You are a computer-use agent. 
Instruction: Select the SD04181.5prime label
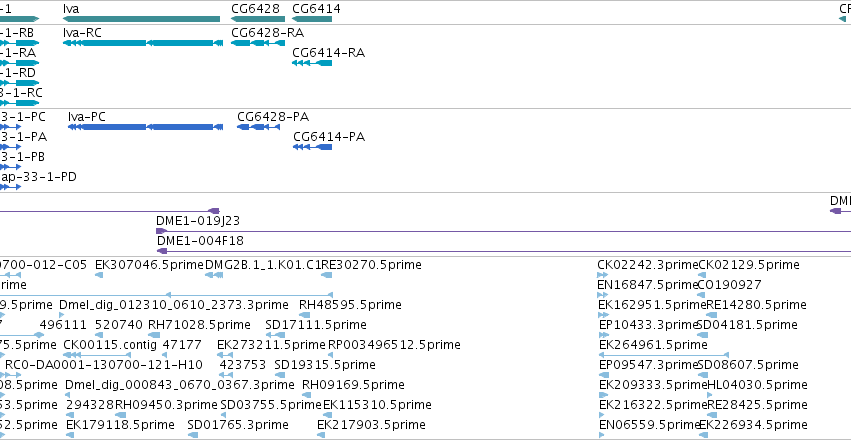point(747,325)
